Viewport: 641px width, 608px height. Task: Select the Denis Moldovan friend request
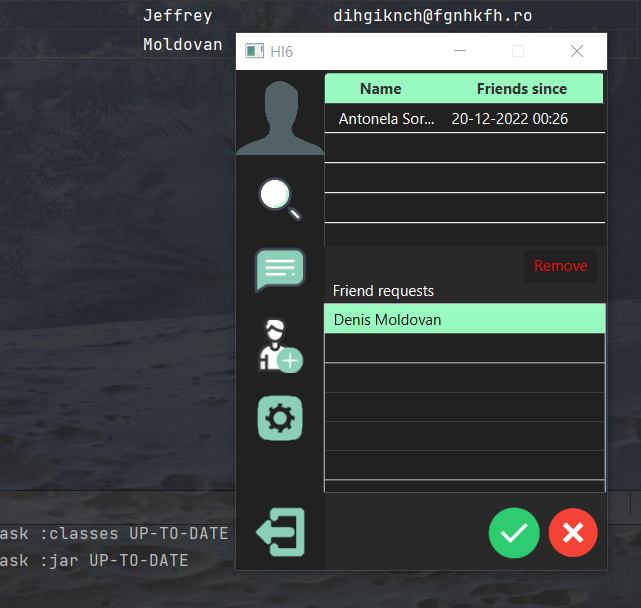point(465,319)
